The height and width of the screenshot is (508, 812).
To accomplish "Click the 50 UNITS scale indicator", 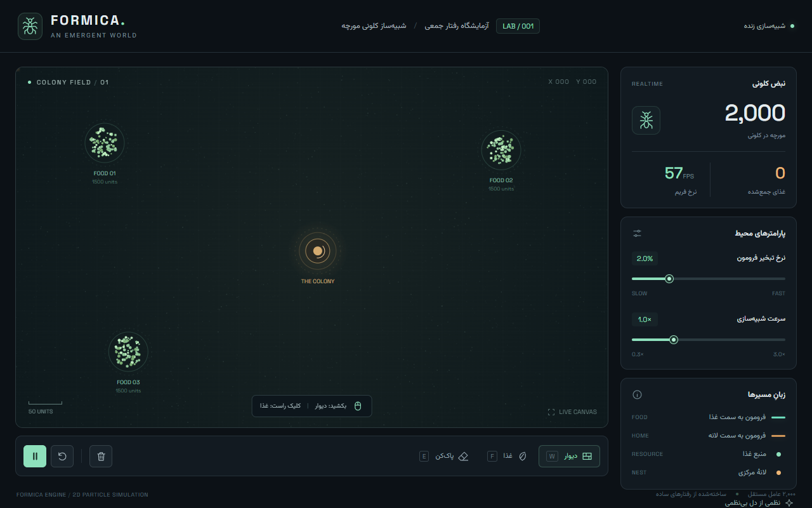I will [45, 407].
